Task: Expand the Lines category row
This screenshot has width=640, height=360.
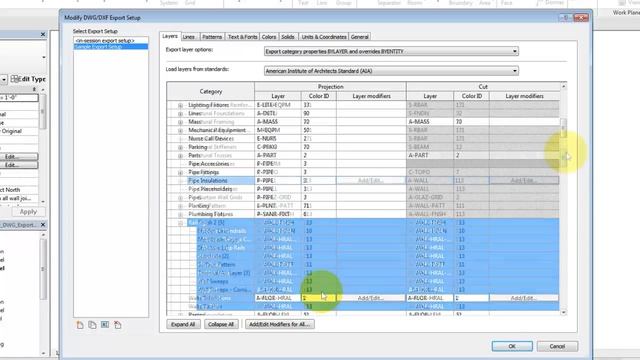Action: click(x=180, y=113)
